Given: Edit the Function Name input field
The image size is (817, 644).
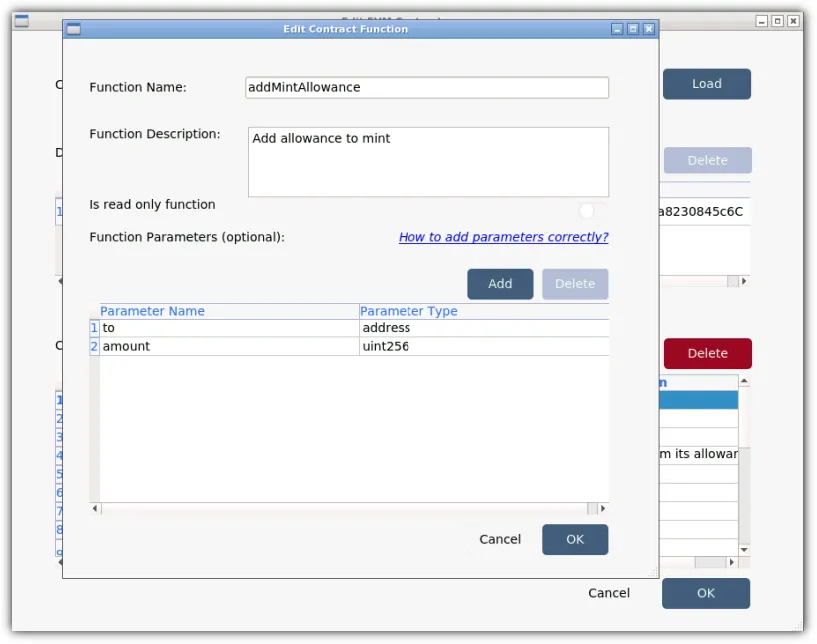Looking at the screenshot, I should pos(426,87).
